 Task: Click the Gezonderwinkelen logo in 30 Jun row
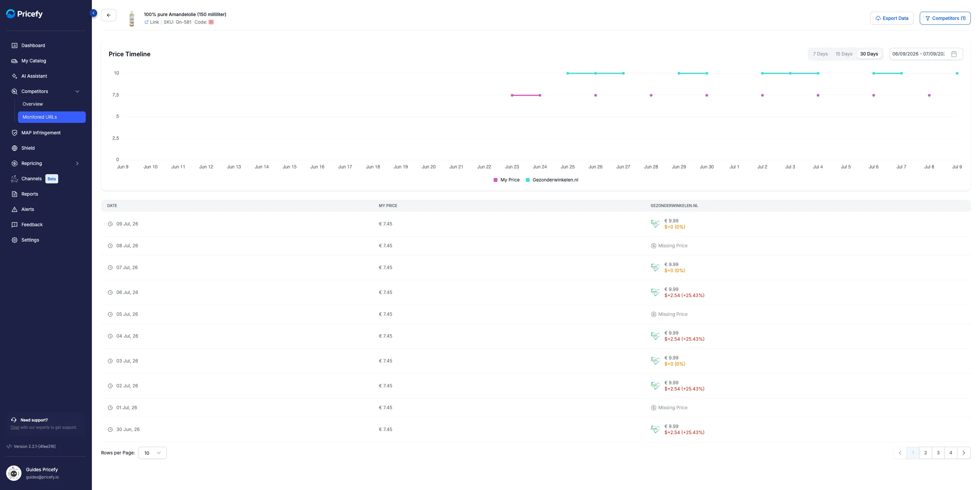pos(655,430)
